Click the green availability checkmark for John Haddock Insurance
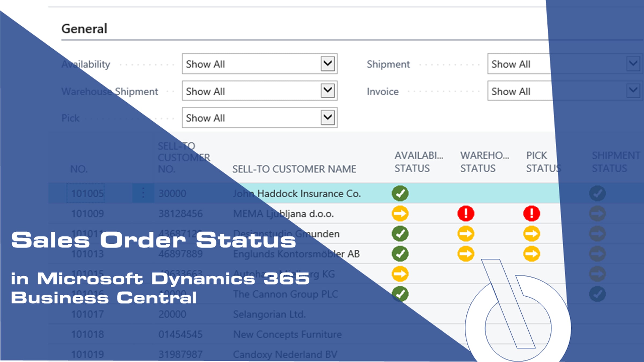644x362 pixels. pos(400,193)
